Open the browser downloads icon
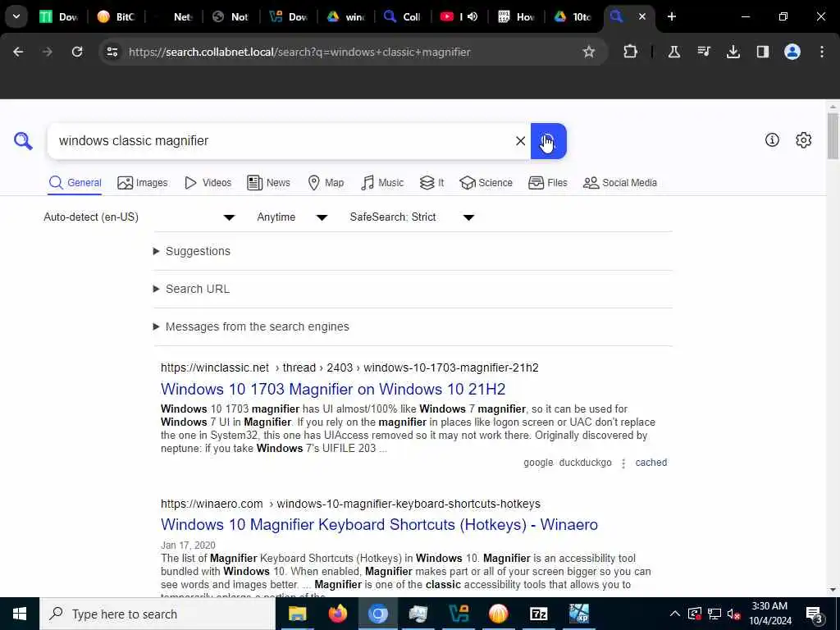The height and width of the screenshot is (630, 840). [x=733, y=52]
